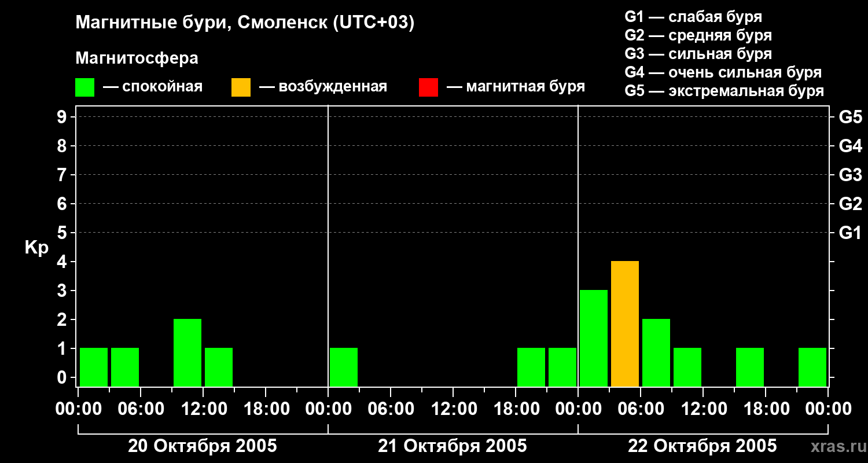Click 'G1 — слабая буря' legend line

tap(693, 17)
